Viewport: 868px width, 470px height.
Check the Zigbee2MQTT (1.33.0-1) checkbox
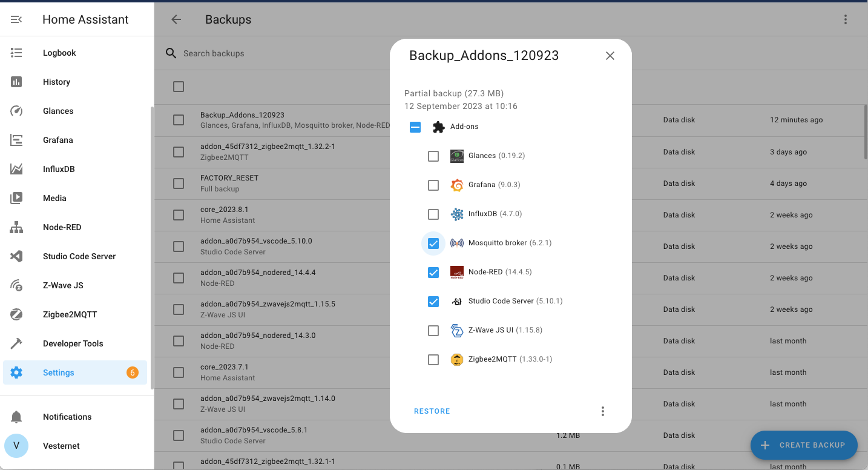point(433,360)
